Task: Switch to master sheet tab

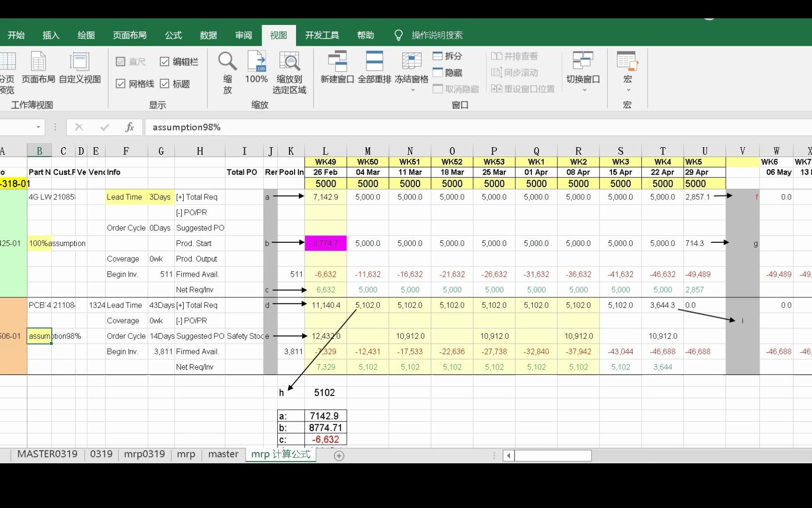Action: 223,454
